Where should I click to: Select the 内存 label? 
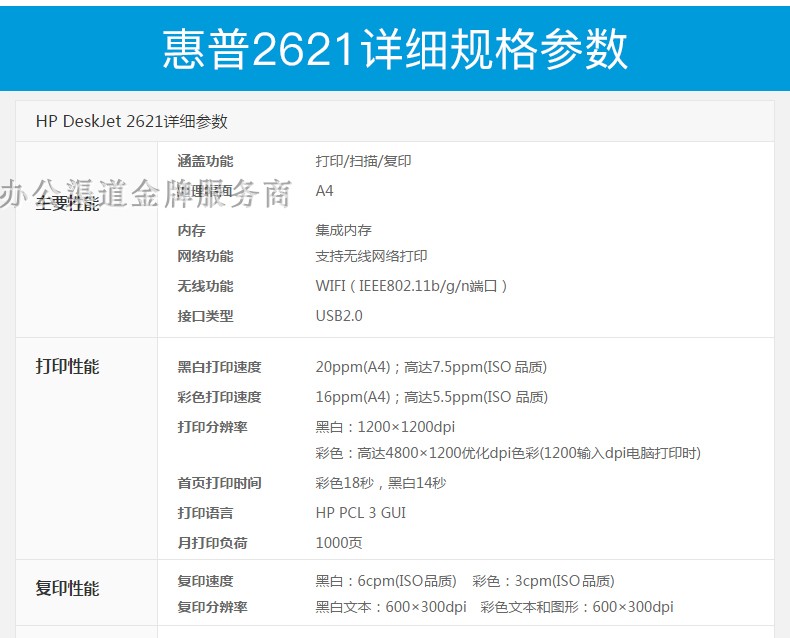[191, 230]
